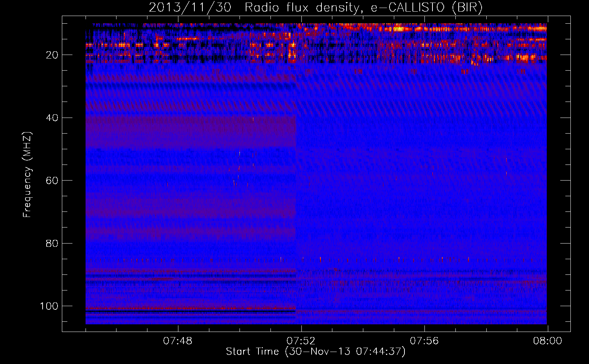
Task: Select the 60 MHz frequency tick label
Action: click(x=52, y=181)
